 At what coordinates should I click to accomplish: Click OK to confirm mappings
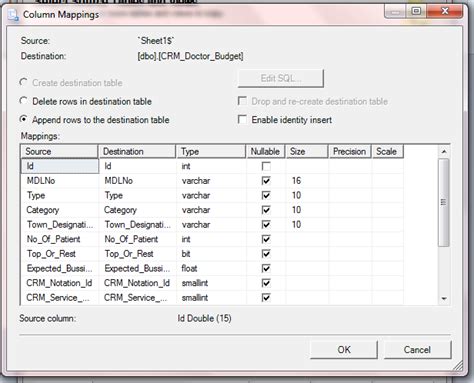tap(344, 350)
